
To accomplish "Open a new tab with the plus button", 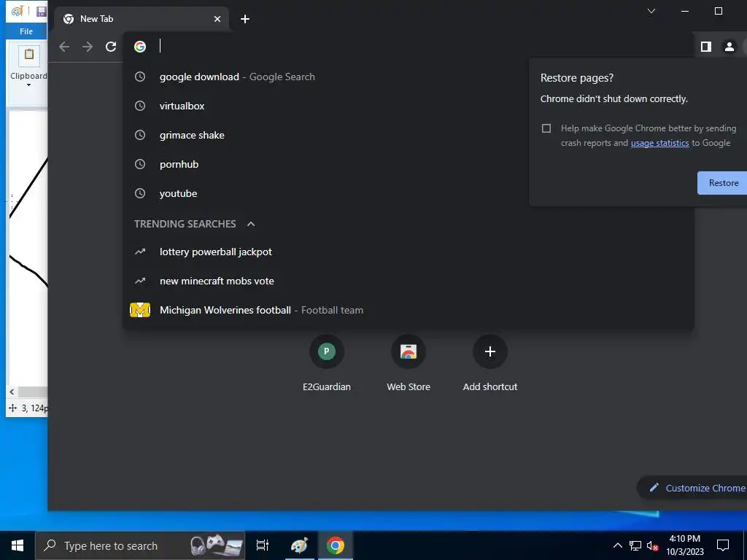I will pyautogui.click(x=245, y=19).
